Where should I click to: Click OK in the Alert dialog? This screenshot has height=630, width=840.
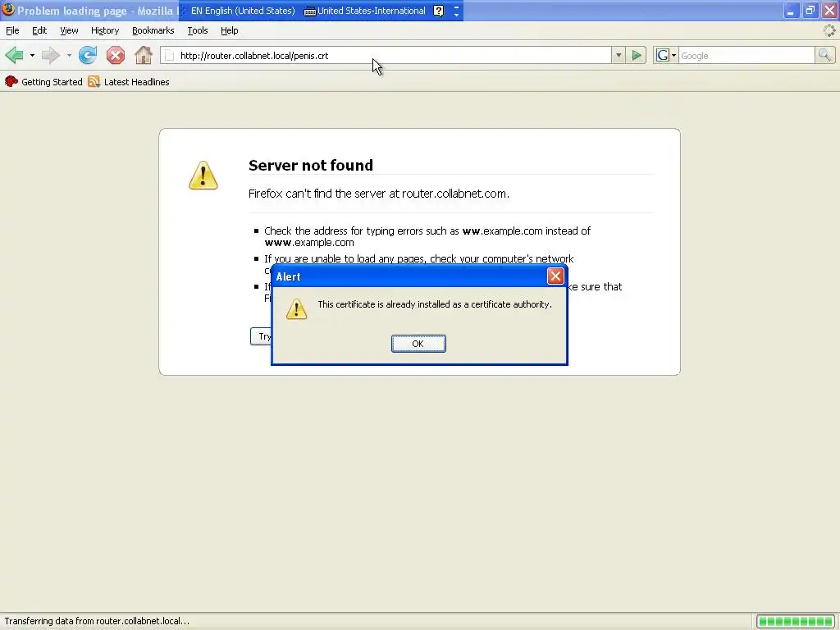pyautogui.click(x=418, y=344)
